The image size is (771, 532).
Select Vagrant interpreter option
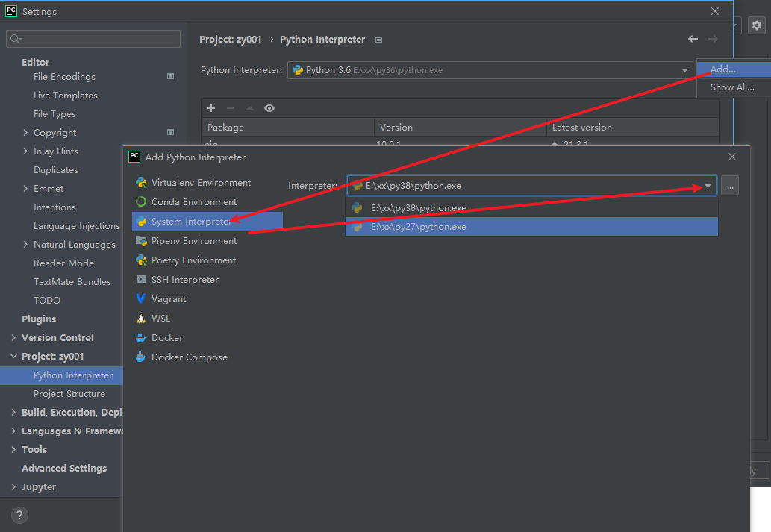(x=168, y=299)
